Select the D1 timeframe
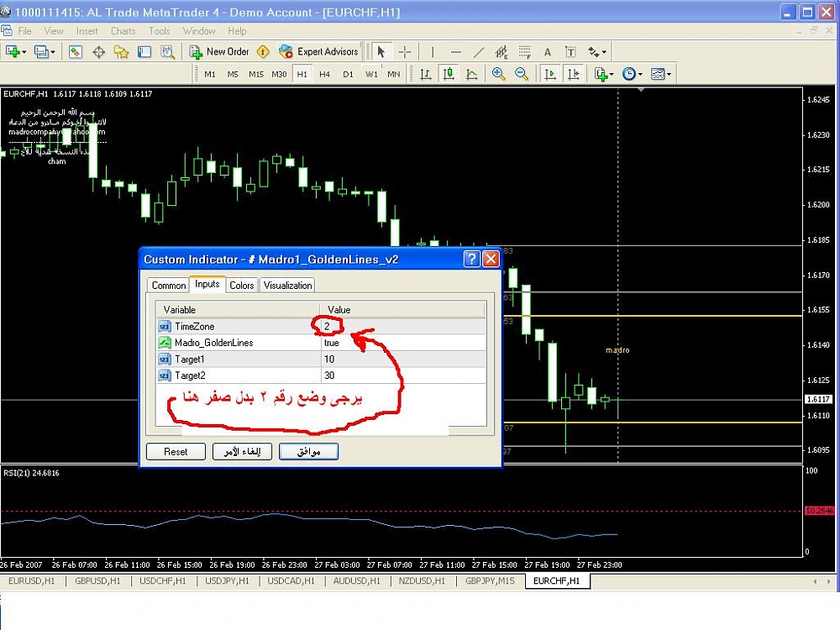The image size is (840, 630). tap(349, 75)
